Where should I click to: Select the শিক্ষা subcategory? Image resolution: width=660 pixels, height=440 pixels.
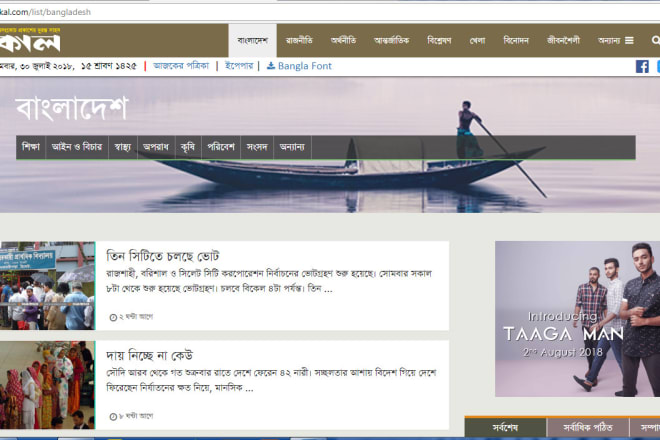31,147
